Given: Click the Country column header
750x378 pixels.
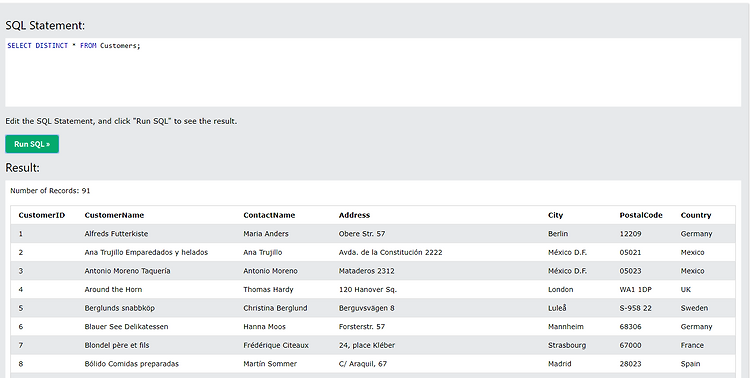Looking at the screenshot, I should coord(696,215).
